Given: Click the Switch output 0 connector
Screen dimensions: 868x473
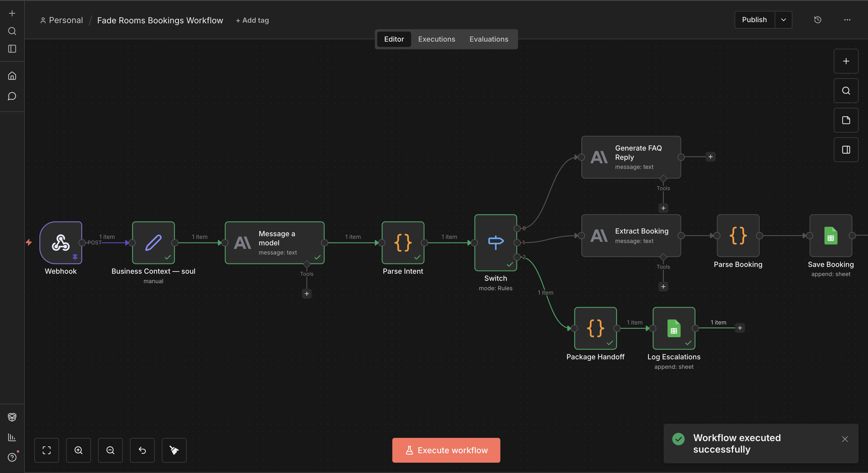Looking at the screenshot, I should (x=517, y=229).
